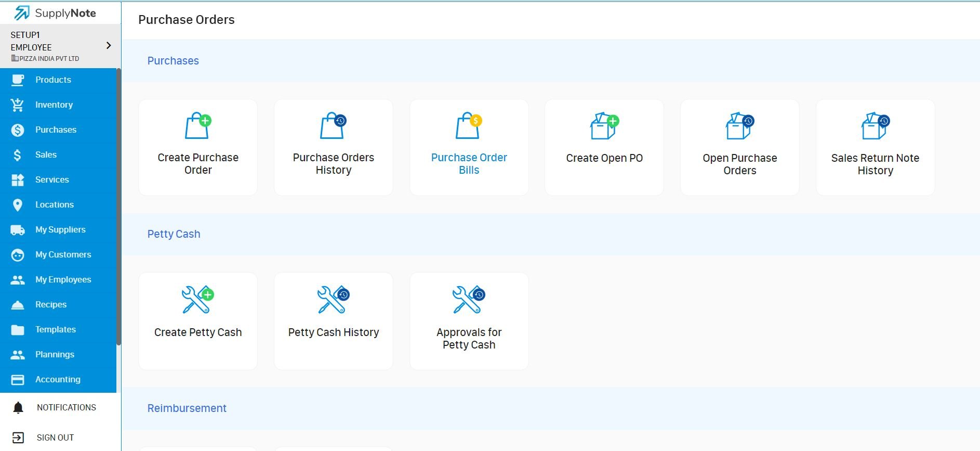Open the Purchase Order Bills card label
Viewport: 980px width, 451px height.
[x=469, y=164]
